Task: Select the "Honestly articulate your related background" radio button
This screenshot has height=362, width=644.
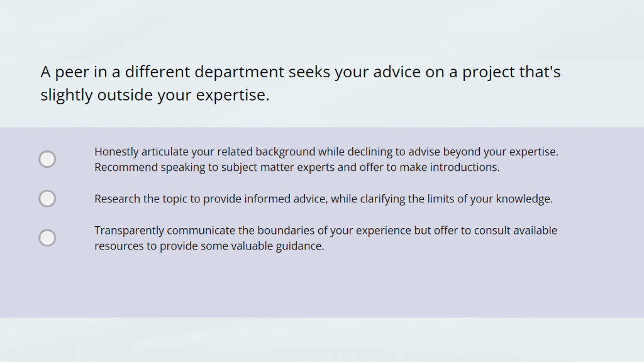Action: point(47,159)
